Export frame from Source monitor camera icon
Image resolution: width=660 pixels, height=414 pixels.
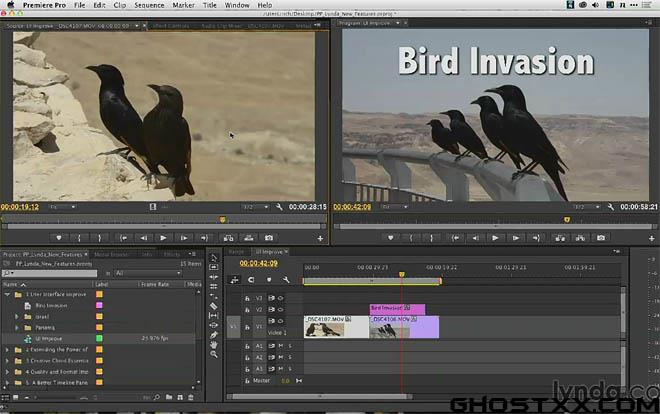coord(269,238)
